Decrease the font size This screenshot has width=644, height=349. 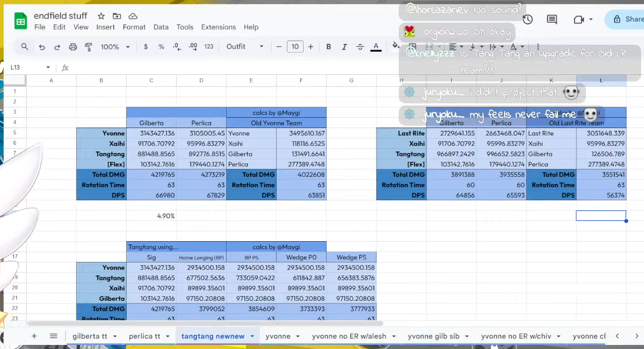[x=279, y=47]
